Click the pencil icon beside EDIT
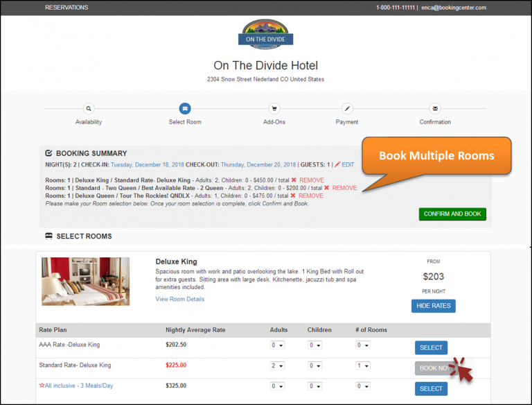The height and width of the screenshot is (405, 532). [337, 164]
